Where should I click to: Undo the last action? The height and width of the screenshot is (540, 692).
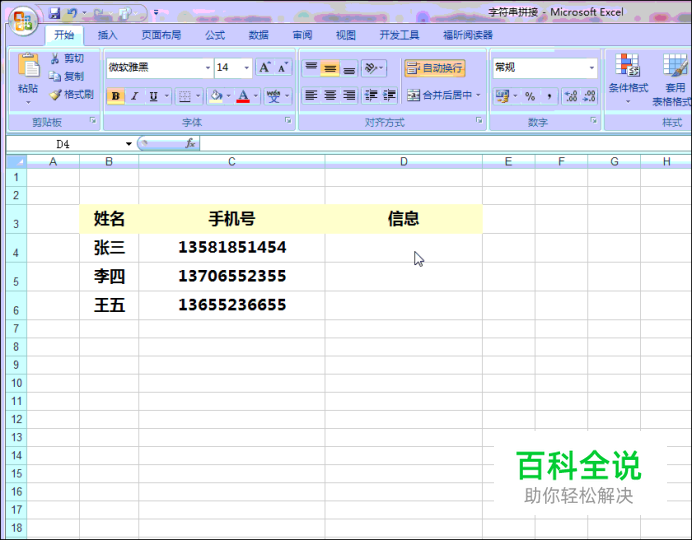[x=71, y=14]
